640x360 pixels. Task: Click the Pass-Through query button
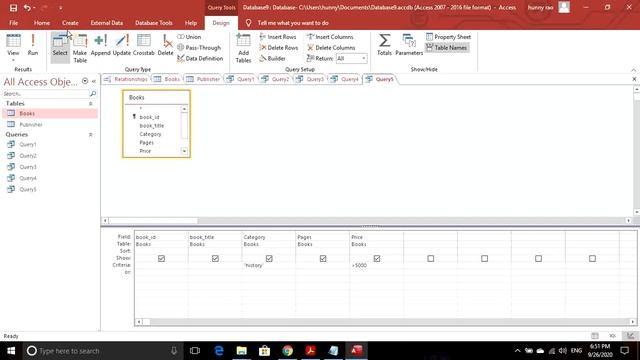coord(199,48)
